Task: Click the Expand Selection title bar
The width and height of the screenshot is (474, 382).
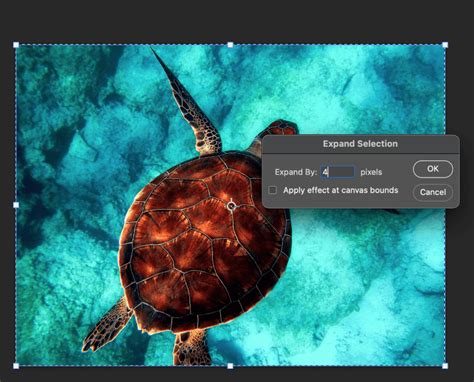Action: click(360, 144)
